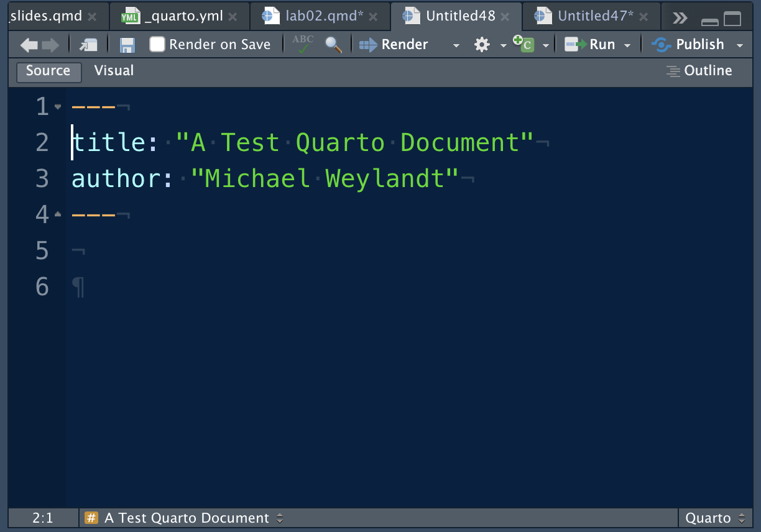
Task: Save the document with the floppy disk icon
Action: (x=127, y=45)
